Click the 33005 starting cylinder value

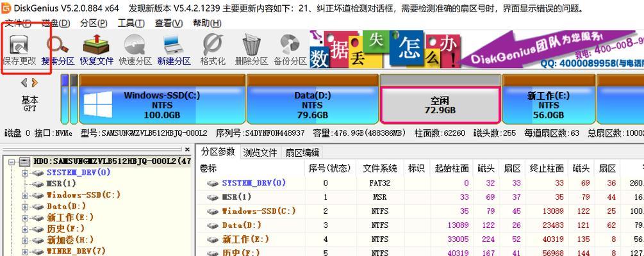click(x=457, y=239)
